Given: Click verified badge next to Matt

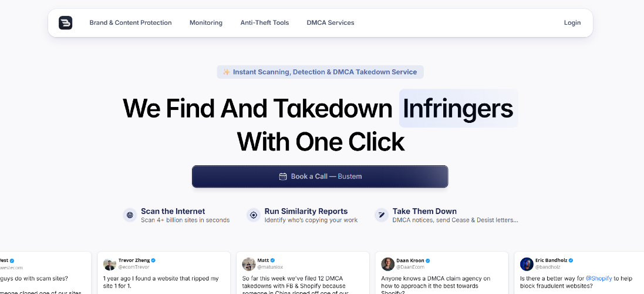Looking at the screenshot, I should 272,260.
